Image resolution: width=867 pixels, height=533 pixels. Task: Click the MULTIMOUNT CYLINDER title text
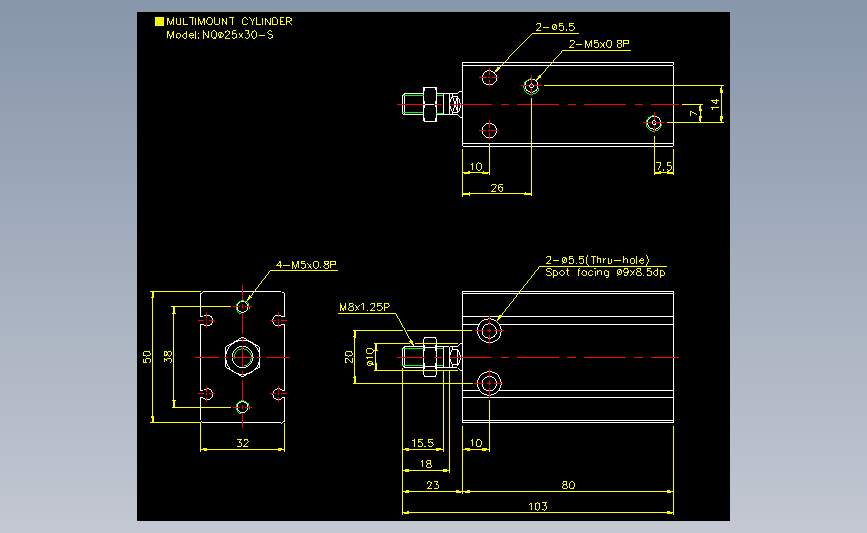click(229, 22)
